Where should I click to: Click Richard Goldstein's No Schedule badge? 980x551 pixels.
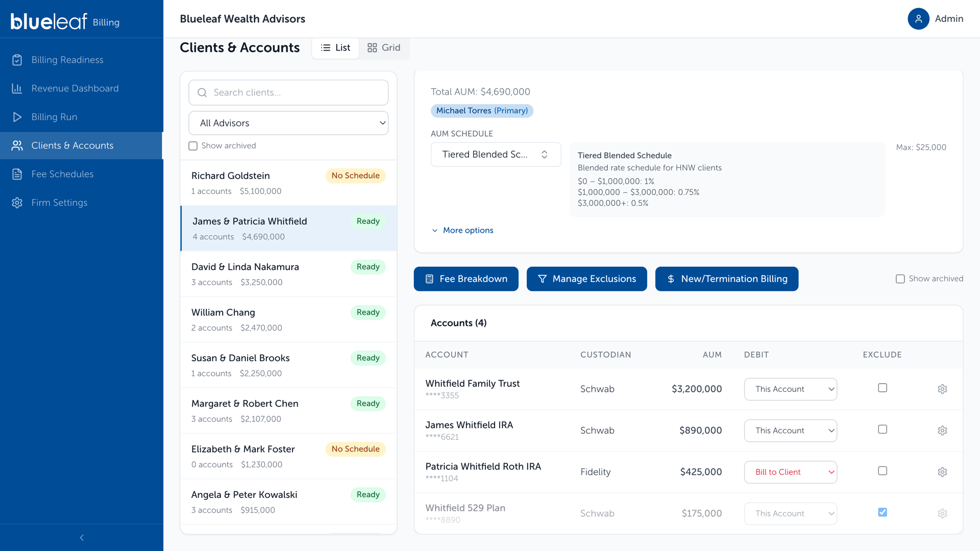click(355, 176)
